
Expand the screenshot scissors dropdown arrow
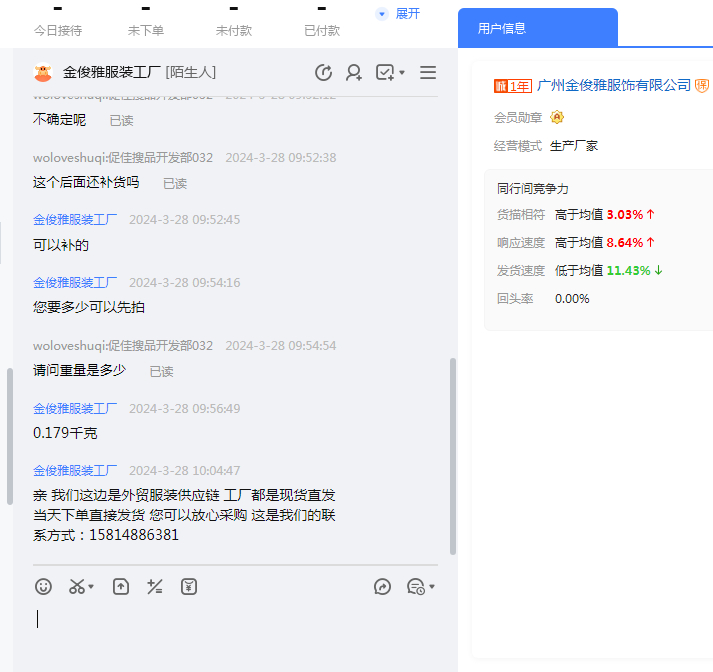pos(92,587)
